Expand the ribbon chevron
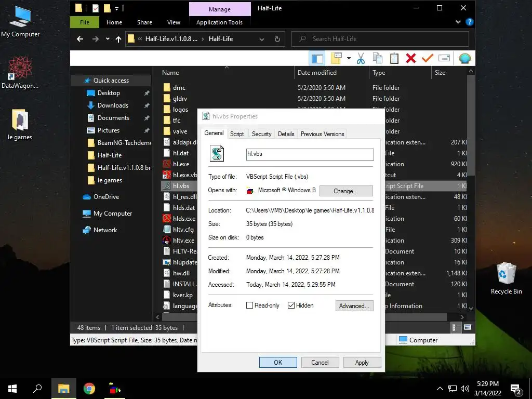532x399 pixels. (x=458, y=22)
